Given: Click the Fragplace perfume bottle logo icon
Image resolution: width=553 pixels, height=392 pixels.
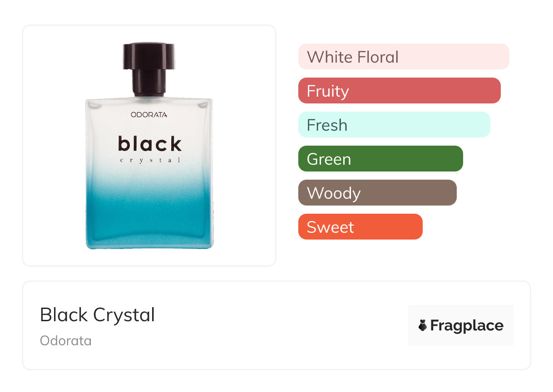Looking at the screenshot, I should tap(423, 325).
